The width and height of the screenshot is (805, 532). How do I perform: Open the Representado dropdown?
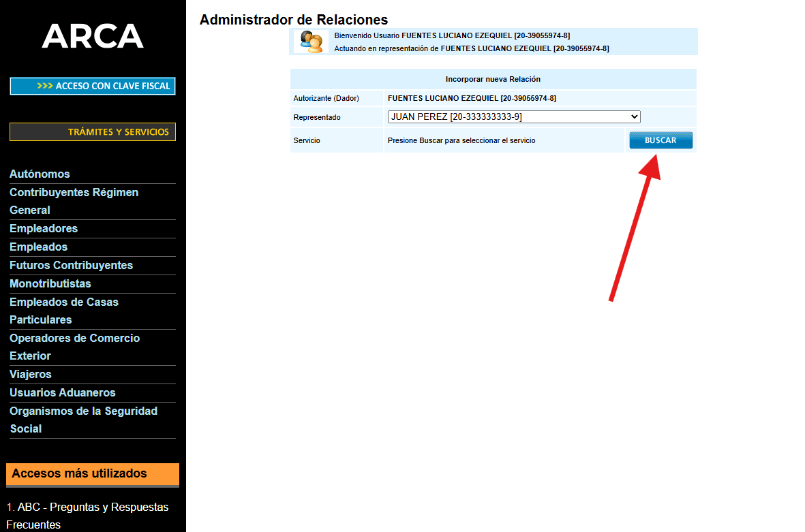[514, 117]
